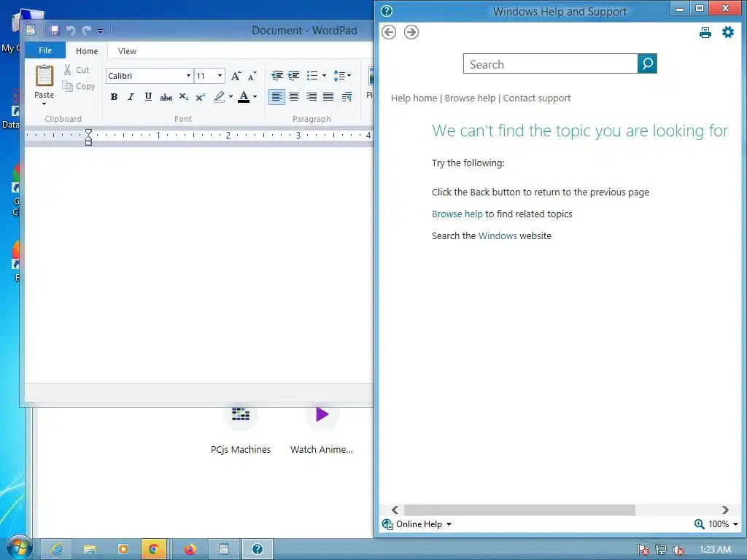Screen dimensions: 747x560
Task: Open Customize Quick Access Toolbar dropdown
Action: 101,31
